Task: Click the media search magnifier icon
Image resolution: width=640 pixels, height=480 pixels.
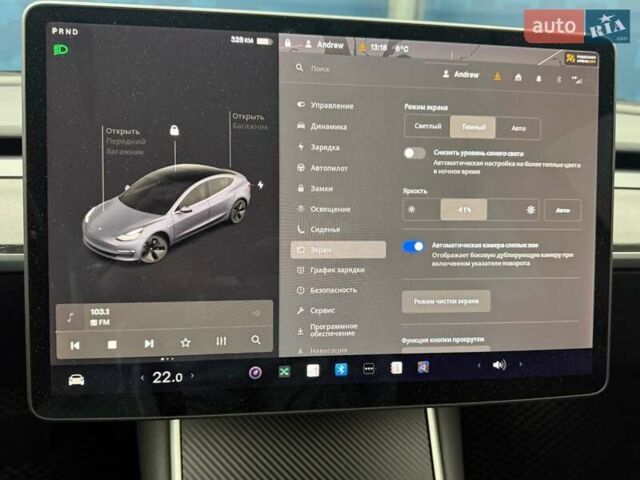Action: (x=256, y=340)
